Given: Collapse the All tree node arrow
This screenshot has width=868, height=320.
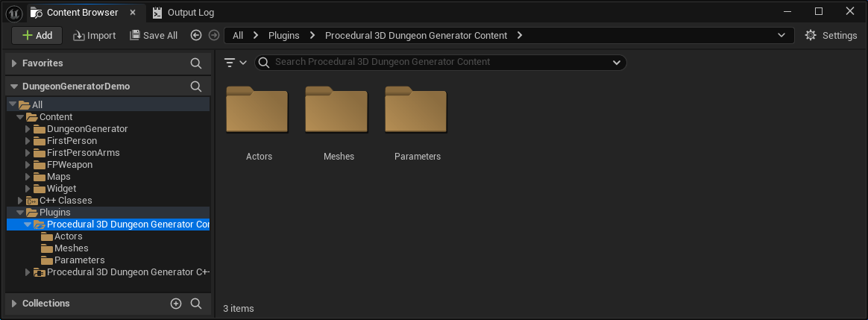Looking at the screenshot, I should pyautogui.click(x=13, y=104).
